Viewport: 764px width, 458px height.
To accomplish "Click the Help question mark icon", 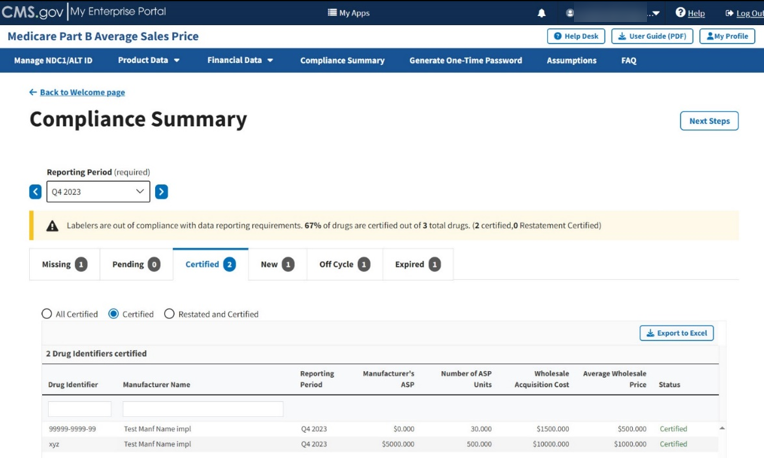I will coord(680,13).
